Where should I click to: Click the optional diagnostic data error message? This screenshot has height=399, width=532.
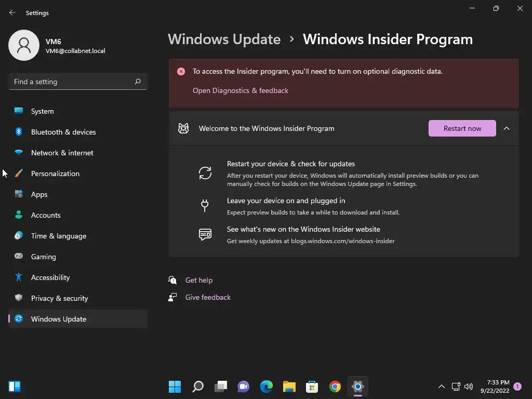point(317,71)
